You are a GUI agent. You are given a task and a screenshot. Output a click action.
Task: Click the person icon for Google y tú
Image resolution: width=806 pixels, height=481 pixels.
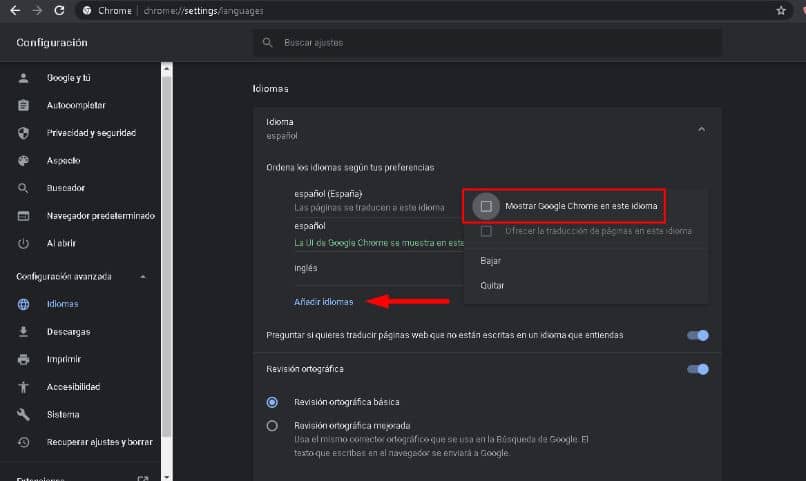coord(23,78)
